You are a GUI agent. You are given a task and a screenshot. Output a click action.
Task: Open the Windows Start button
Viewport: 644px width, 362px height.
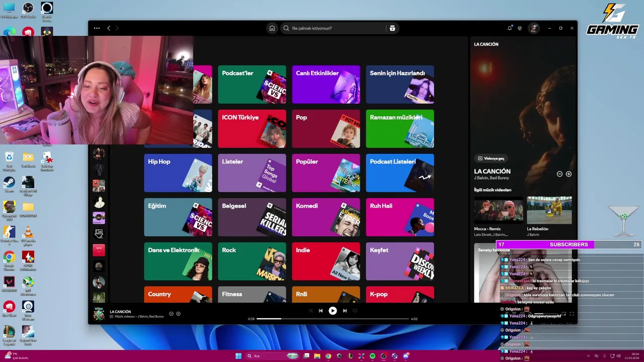click(x=238, y=356)
